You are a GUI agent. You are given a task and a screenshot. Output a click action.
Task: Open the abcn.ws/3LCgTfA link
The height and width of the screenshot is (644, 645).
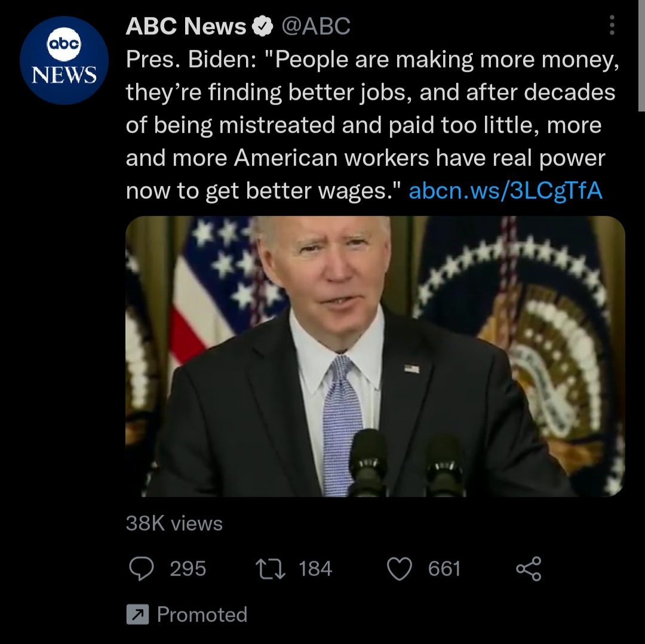click(505, 190)
